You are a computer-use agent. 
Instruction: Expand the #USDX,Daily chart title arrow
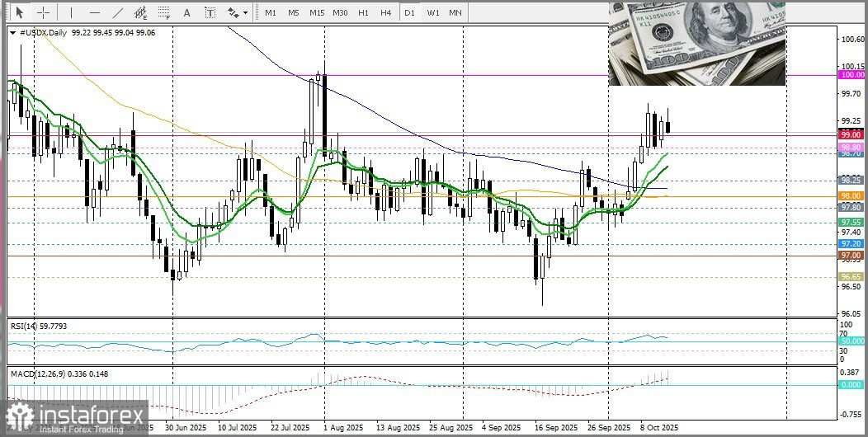pos(12,32)
